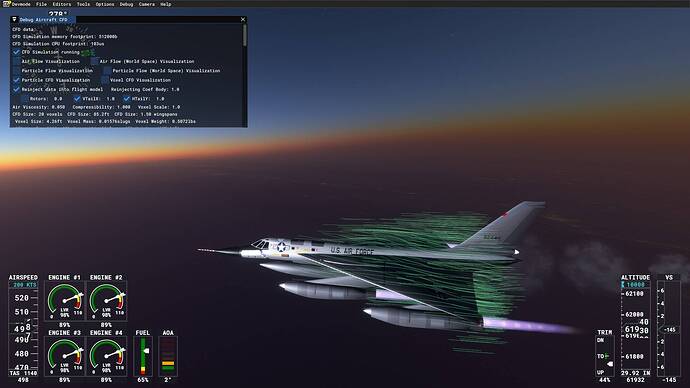Close the Debug Aircraft CFD window
This screenshot has height=388, width=690.
coord(243,19)
